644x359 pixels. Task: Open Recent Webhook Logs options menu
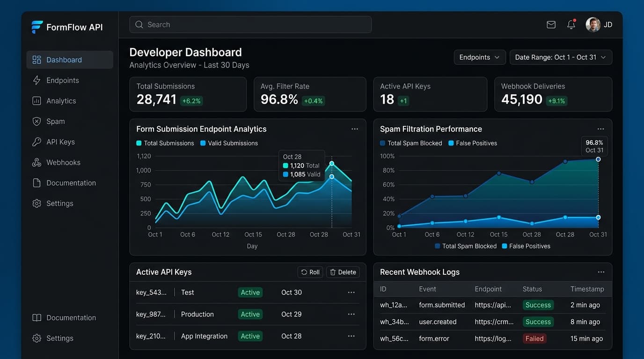(x=601, y=272)
